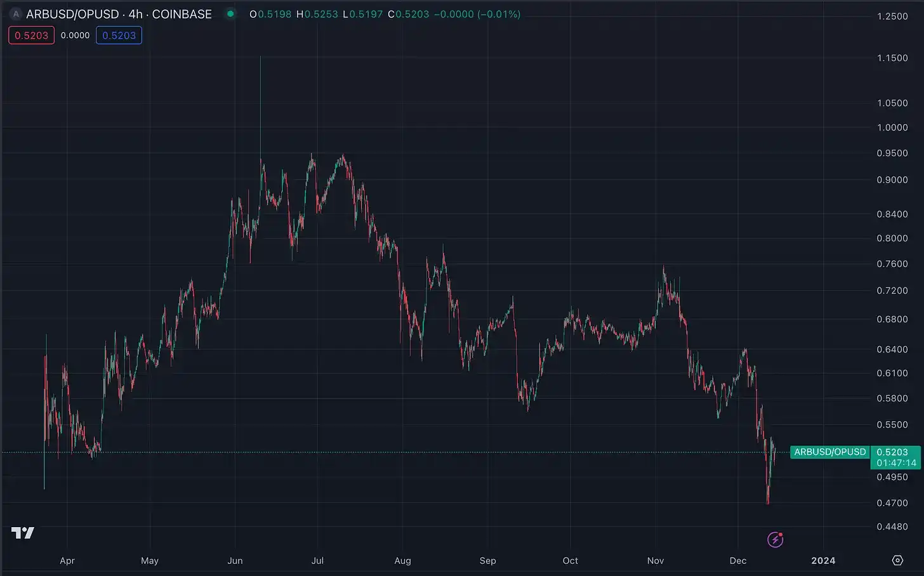Click the 4h interval in chart legend
Image resolution: width=924 pixels, height=576 pixels.
[x=135, y=14]
